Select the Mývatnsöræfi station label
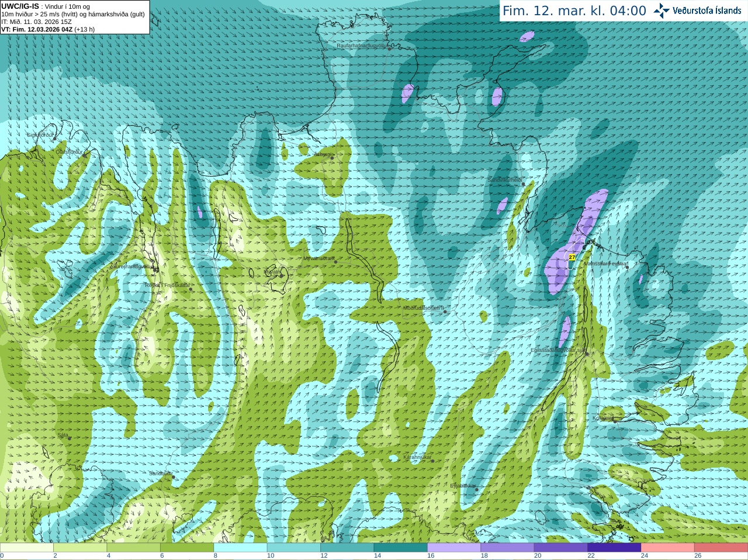 point(318,258)
